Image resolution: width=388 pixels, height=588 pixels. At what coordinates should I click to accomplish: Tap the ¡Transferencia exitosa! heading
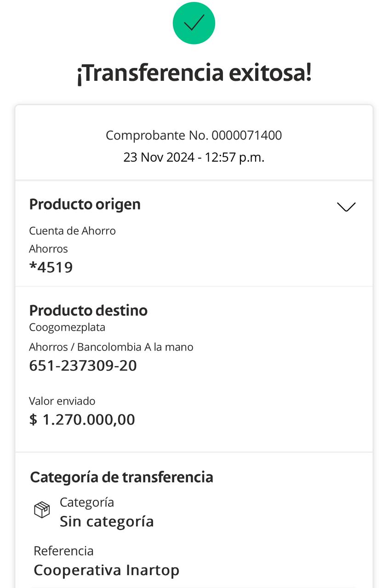(194, 73)
